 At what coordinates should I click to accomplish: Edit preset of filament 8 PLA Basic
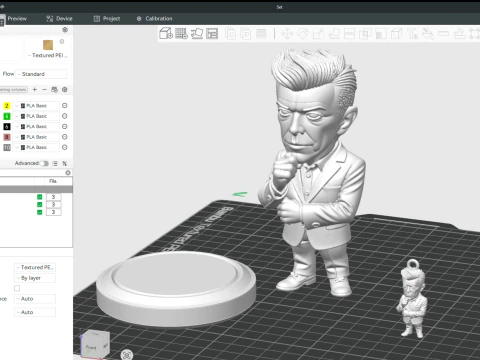[65, 137]
